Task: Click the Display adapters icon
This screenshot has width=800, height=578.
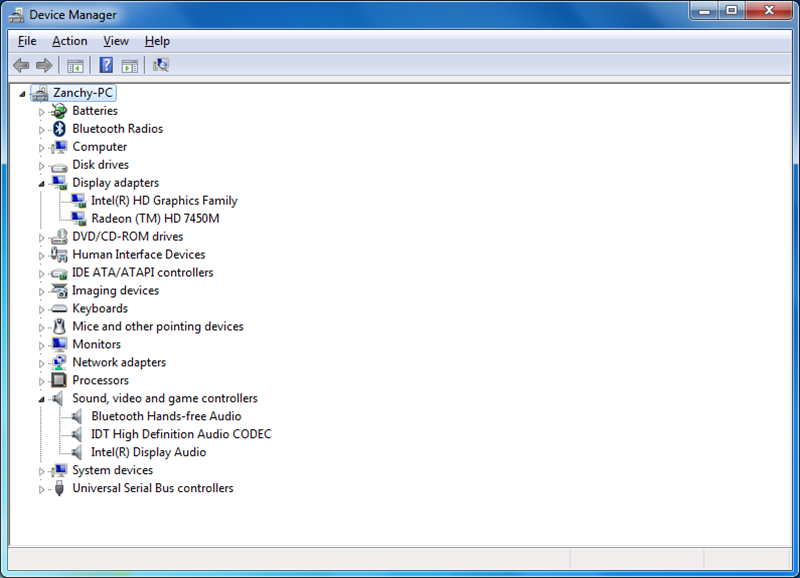Action: 59,183
